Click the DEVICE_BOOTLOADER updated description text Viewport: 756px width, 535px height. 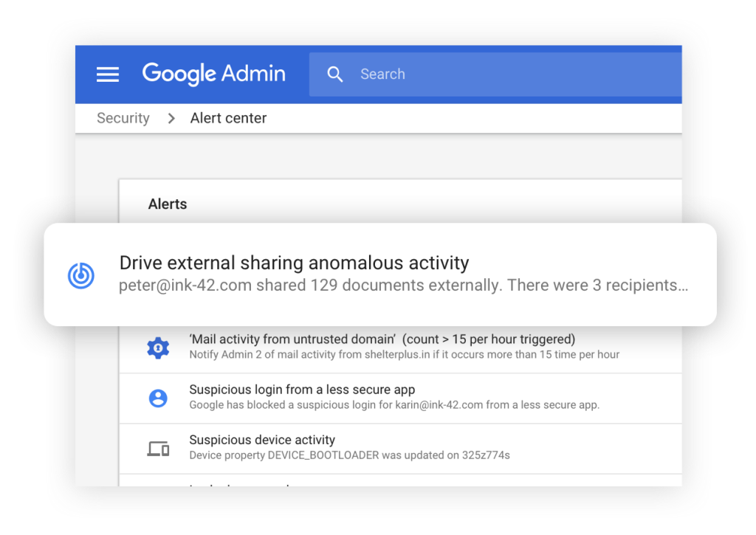349,455
